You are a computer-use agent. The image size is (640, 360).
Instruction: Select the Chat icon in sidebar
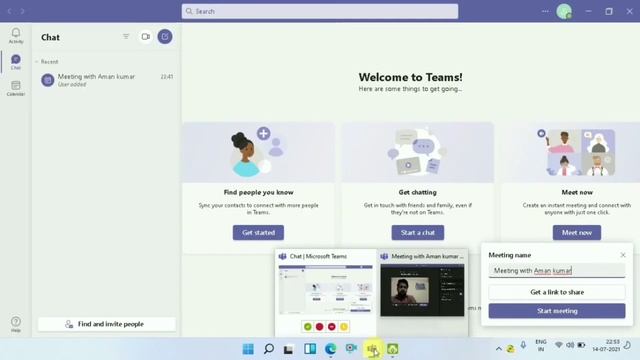16,62
